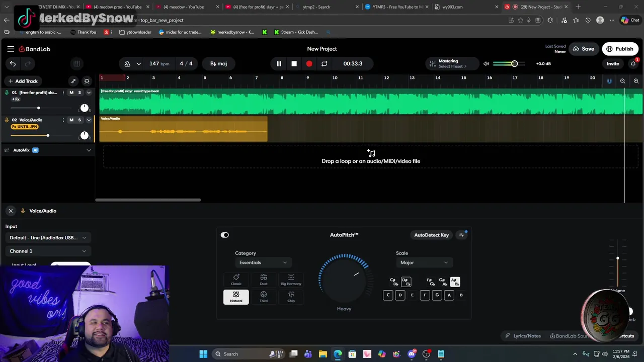Solo track 01 free for profit

79,93
